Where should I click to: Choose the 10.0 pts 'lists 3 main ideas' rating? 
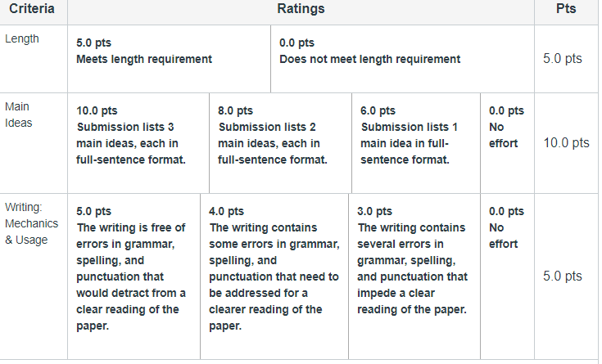pyautogui.click(x=138, y=143)
